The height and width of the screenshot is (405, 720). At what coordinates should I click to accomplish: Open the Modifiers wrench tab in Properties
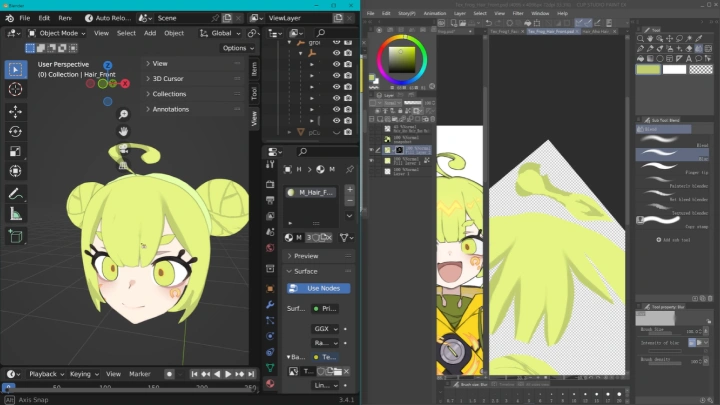(x=270, y=304)
